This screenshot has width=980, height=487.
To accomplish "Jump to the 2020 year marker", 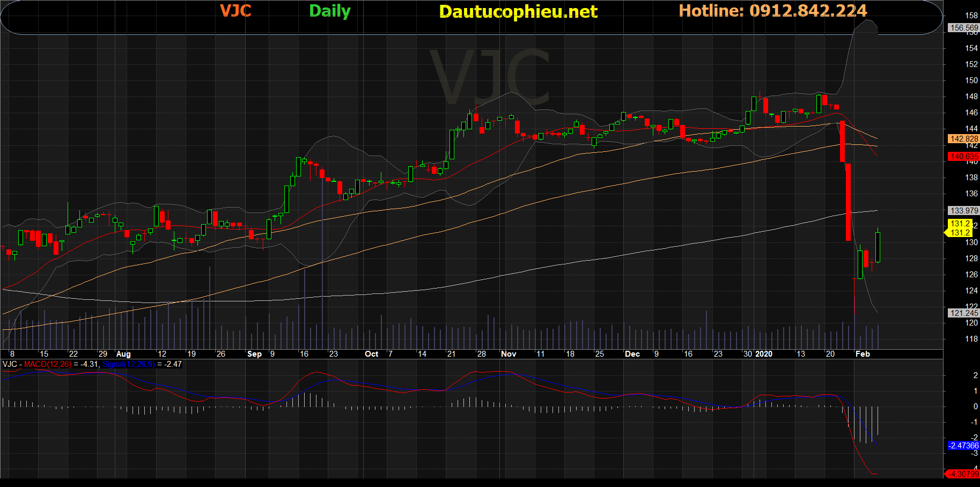I will point(763,354).
